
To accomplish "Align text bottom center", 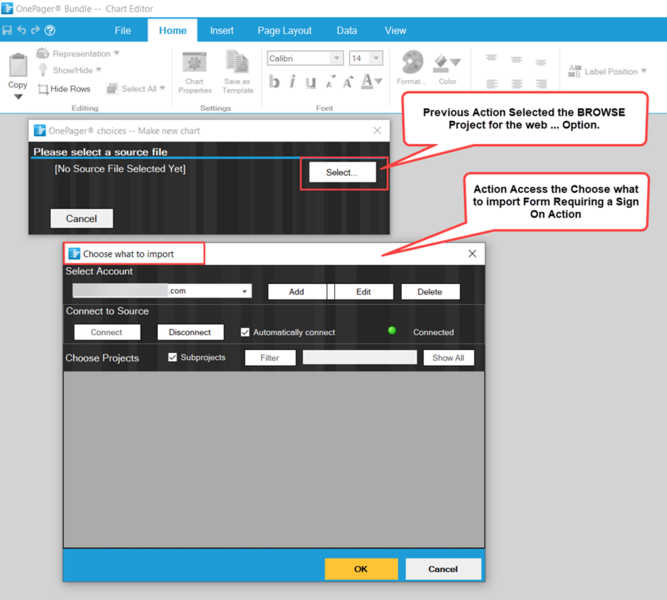I will (517, 84).
